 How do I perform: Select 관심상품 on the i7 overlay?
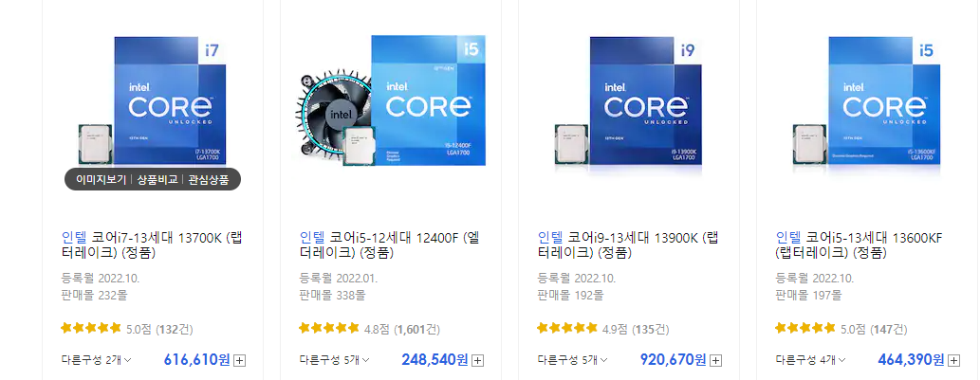coord(209,180)
